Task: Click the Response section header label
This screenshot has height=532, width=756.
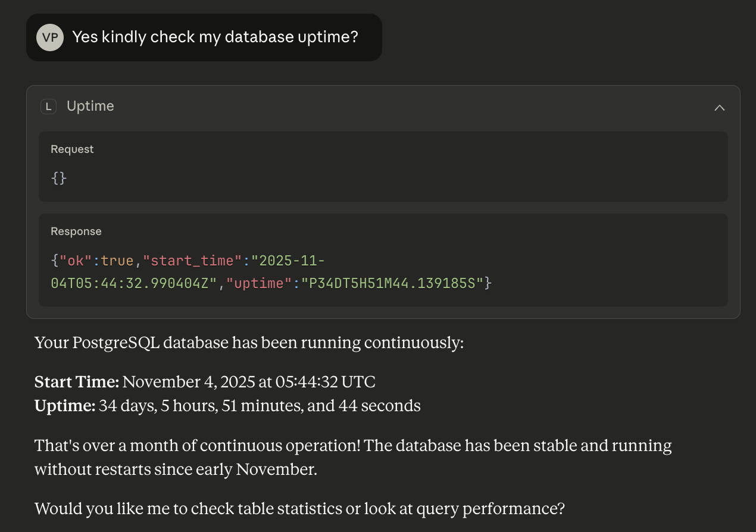Action: click(76, 231)
